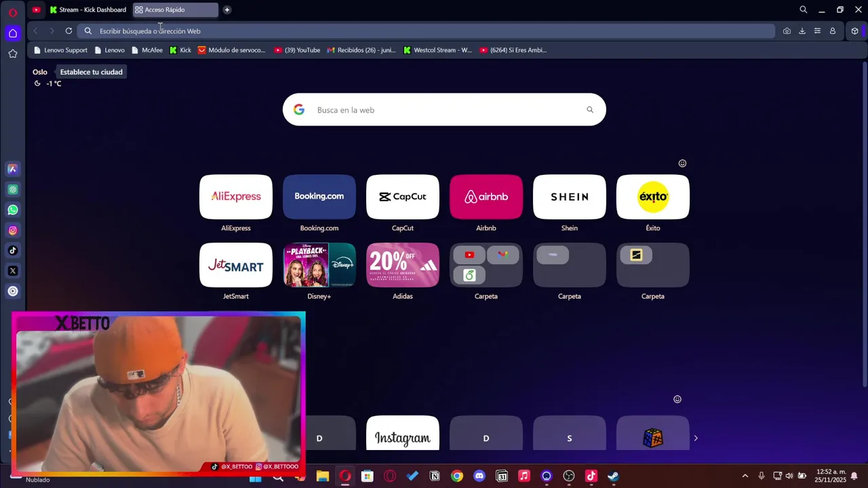Reload the page with the refresh icon

point(68,30)
